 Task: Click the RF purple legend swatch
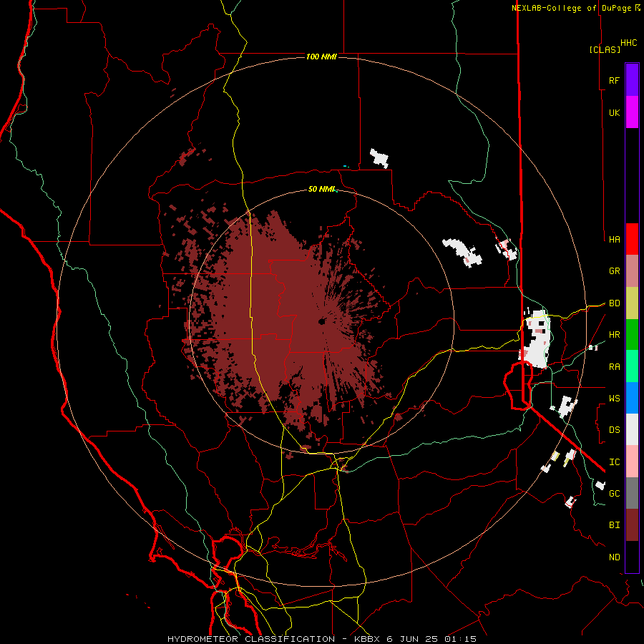point(632,80)
